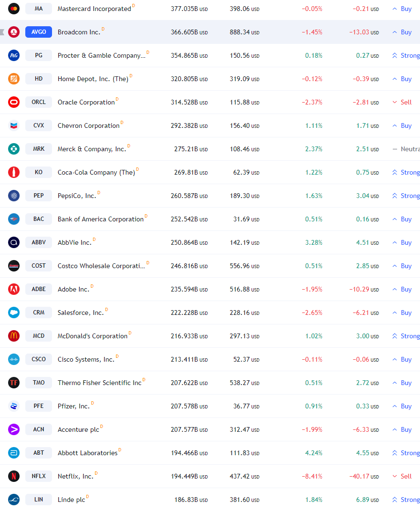Select the CSCO ticker badge
The height and width of the screenshot is (511, 420).
click(x=39, y=359)
